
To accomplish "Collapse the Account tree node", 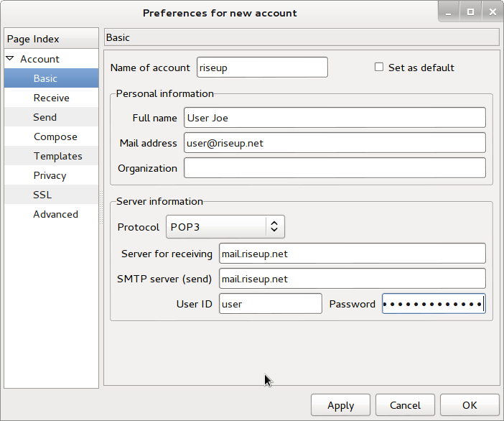I will pyautogui.click(x=10, y=59).
